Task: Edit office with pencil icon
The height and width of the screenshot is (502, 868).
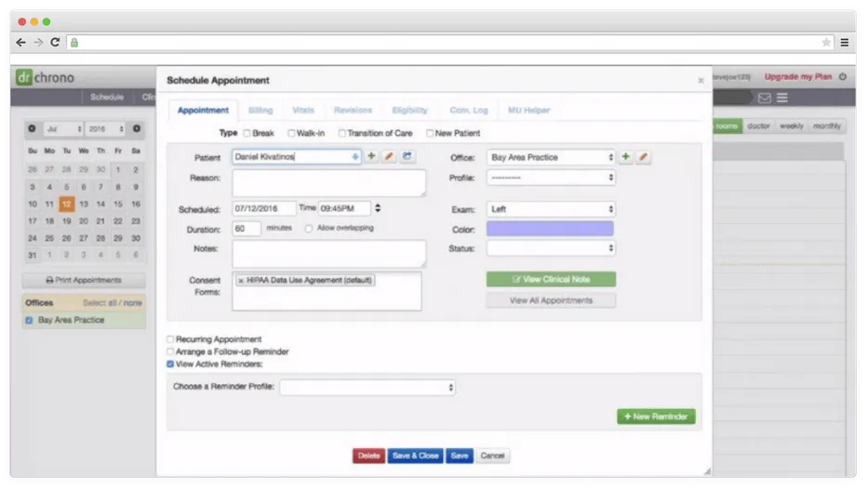Action: [643, 157]
